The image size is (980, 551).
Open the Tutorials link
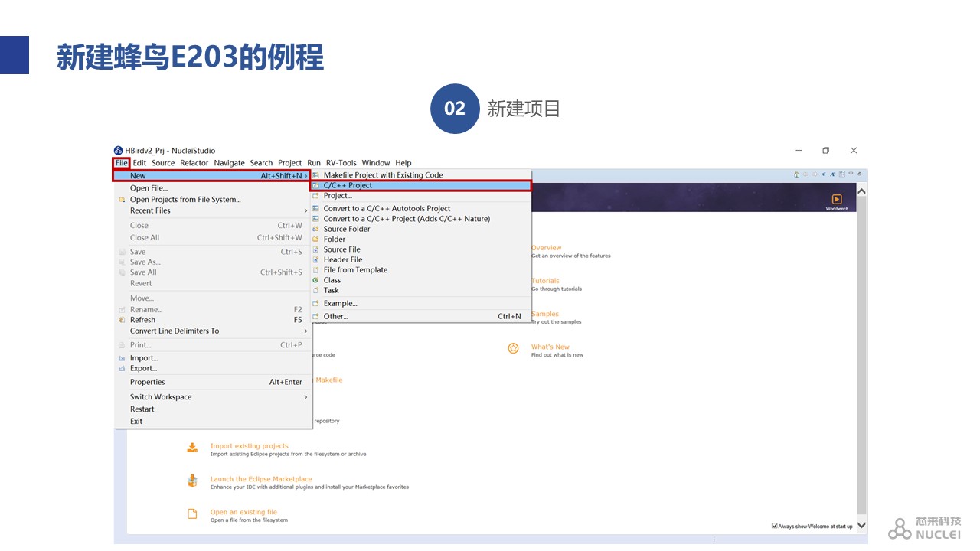545,281
